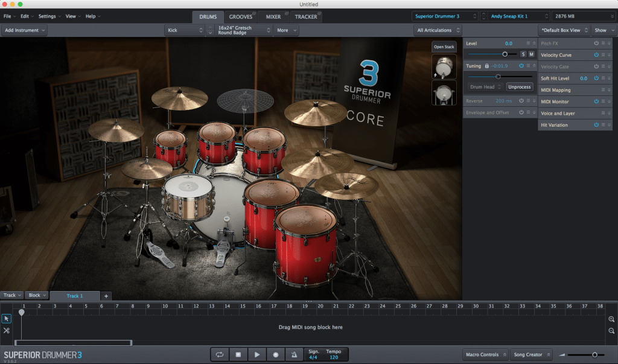618x364 pixels.
Task: Expand the Drum Head selector
Action: click(x=486, y=87)
